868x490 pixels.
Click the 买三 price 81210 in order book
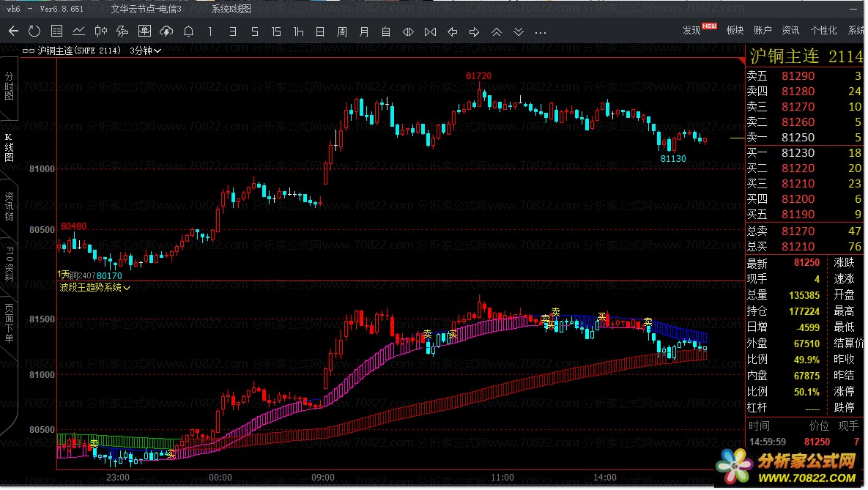click(x=798, y=183)
